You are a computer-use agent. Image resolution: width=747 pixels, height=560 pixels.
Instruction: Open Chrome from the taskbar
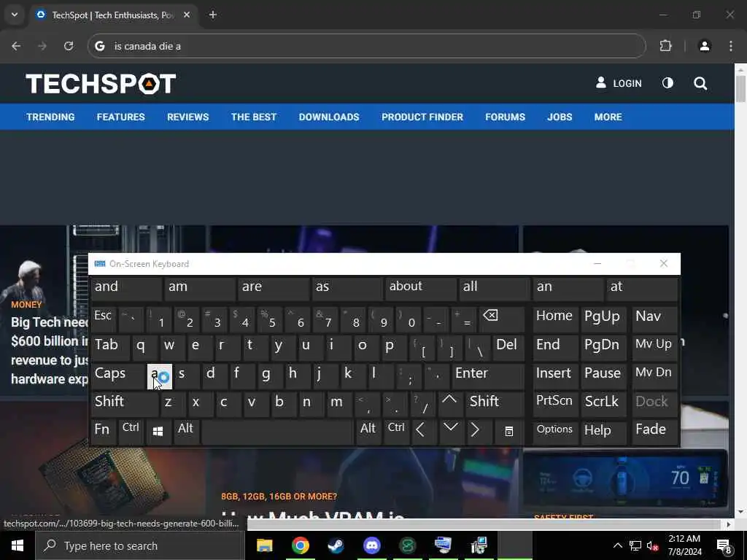pyautogui.click(x=300, y=545)
